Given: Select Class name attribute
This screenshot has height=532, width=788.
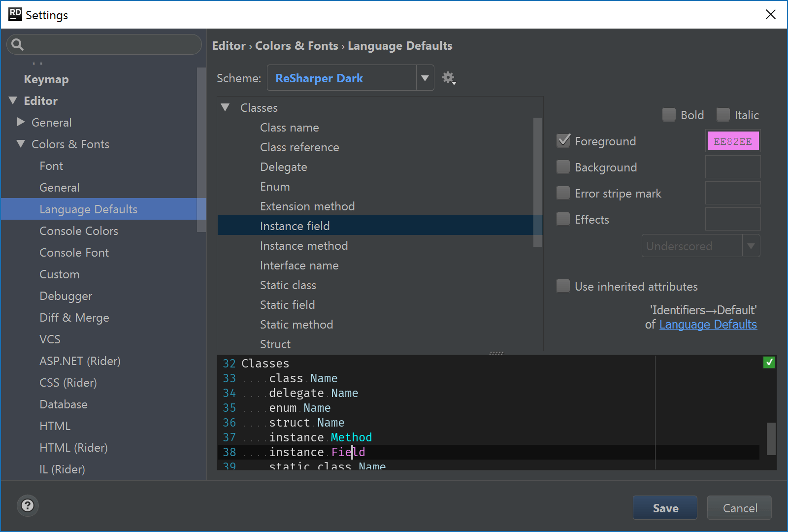Looking at the screenshot, I should (290, 128).
